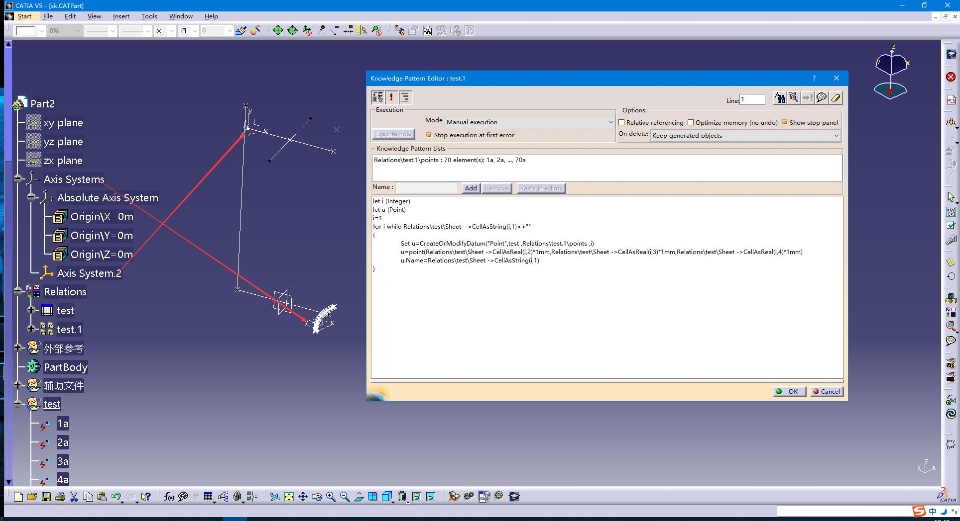960x521 pixels.
Task: Click the red exclamation icon in pattern editor
Action: [x=391, y=97]
